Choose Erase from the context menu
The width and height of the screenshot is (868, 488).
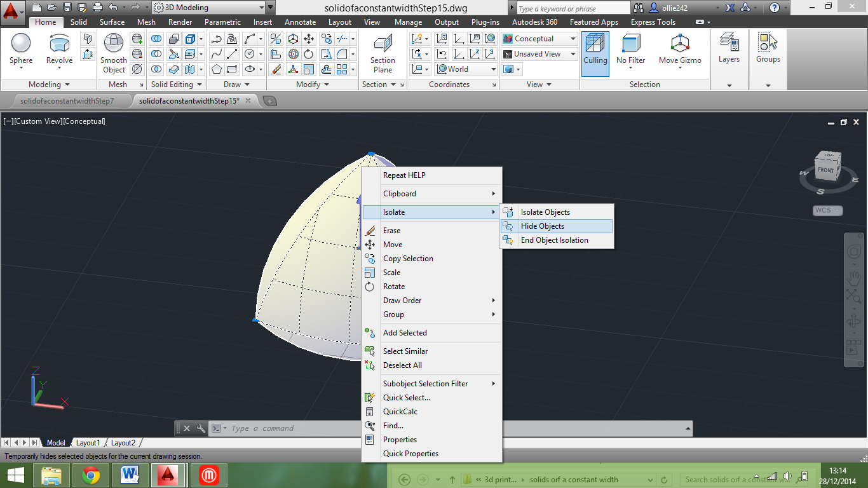coord(431,231)
